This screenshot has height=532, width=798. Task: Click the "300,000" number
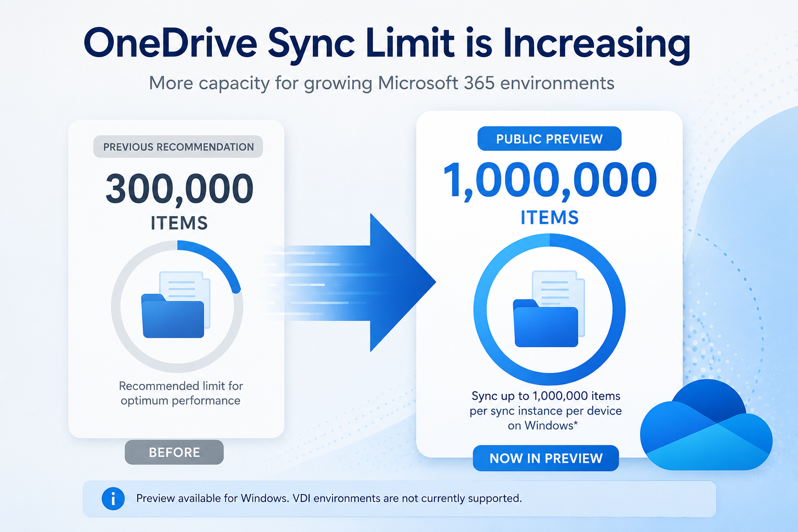point(179,189)
